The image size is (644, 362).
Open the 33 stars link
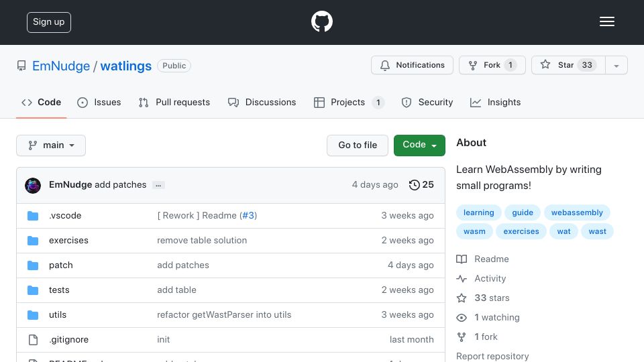tap(484, 298)
